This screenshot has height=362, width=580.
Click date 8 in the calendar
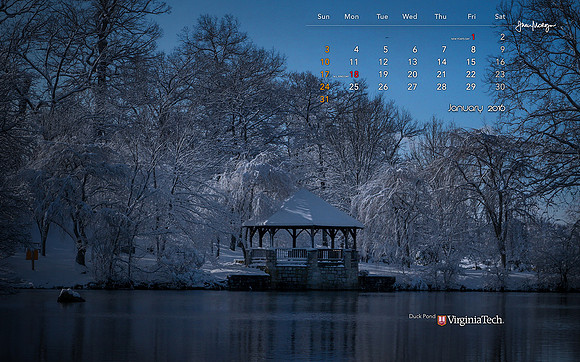473,49
